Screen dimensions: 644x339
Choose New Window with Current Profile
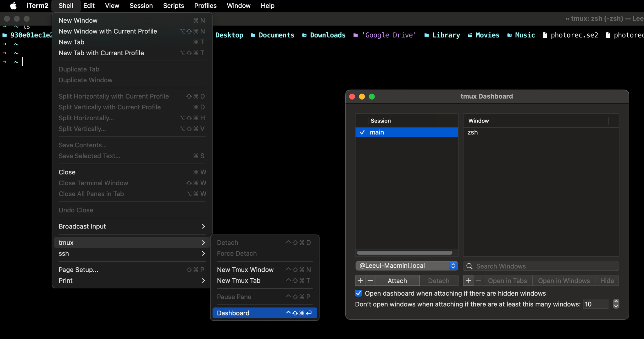pyautogui.click(x=132, y=31)
